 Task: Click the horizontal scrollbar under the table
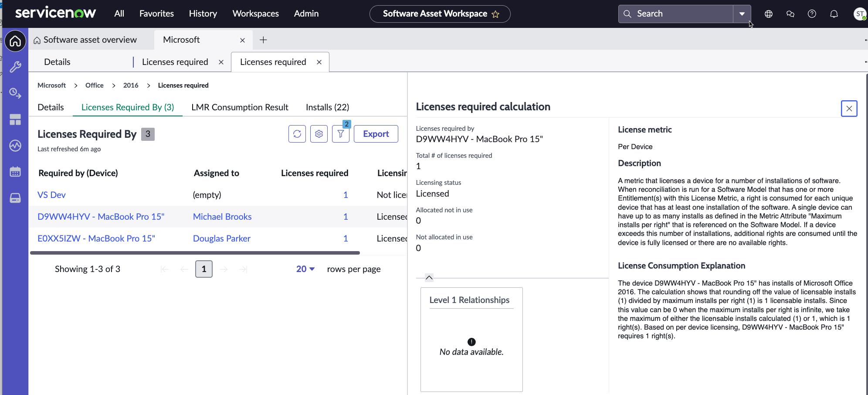point(195,253)
